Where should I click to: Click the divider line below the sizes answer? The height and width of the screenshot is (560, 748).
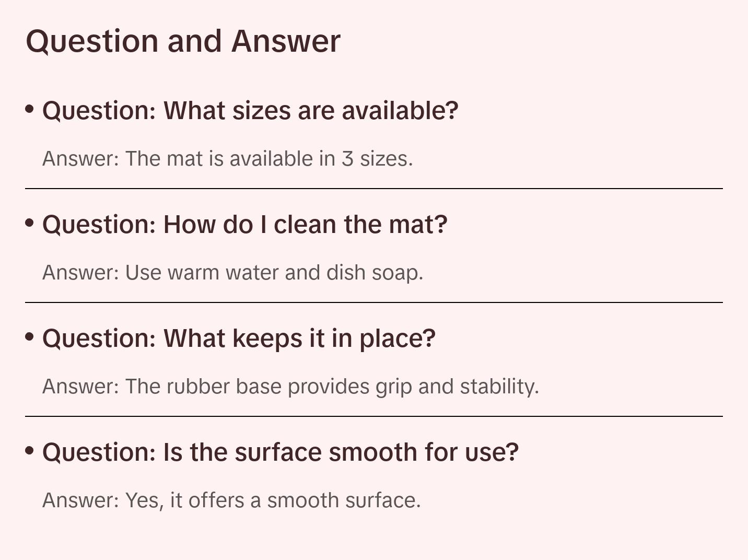[x=374, y=189]
